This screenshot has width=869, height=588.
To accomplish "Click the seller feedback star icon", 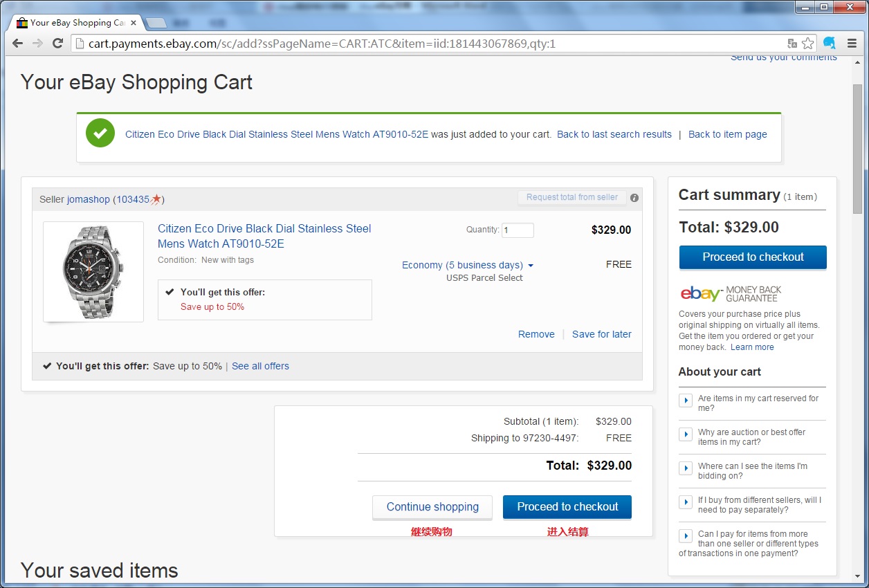I will click(x=156, y=199).
